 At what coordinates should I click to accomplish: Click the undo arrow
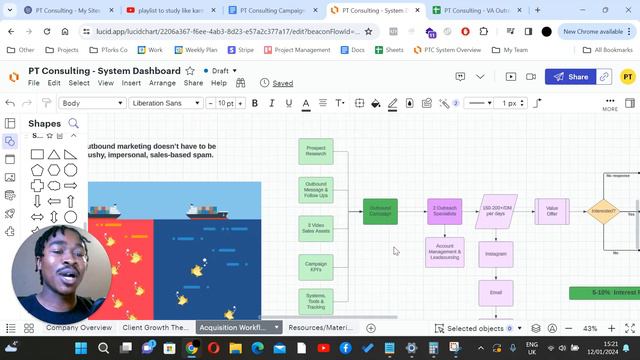[10, 103]
